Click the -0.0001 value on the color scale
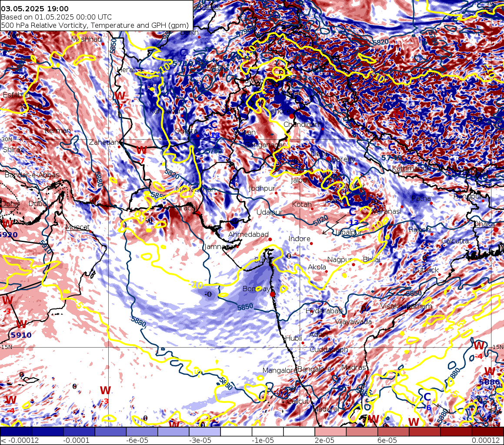The width and height of the screenshot is (504, 445). point(76,441)
